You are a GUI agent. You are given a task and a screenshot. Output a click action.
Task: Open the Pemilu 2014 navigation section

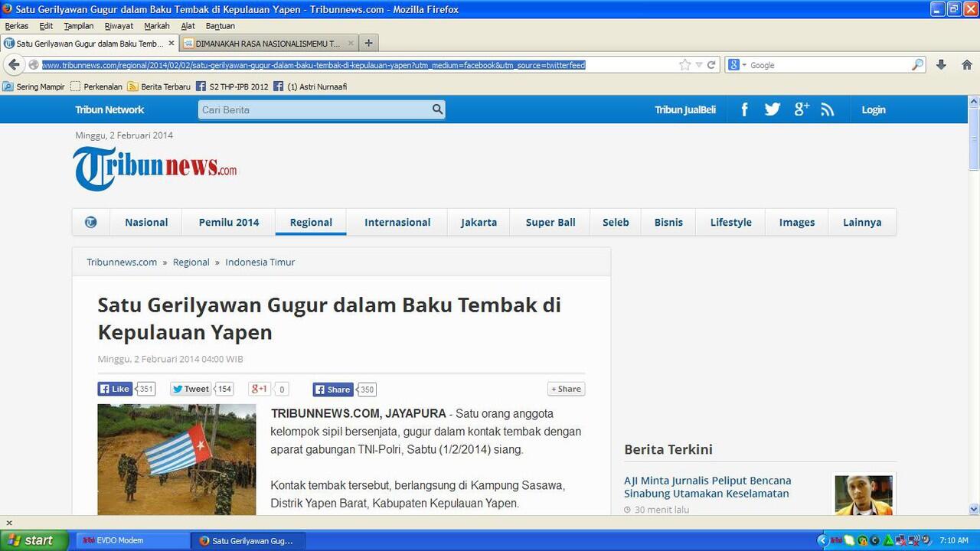click(x=229, y=222)
